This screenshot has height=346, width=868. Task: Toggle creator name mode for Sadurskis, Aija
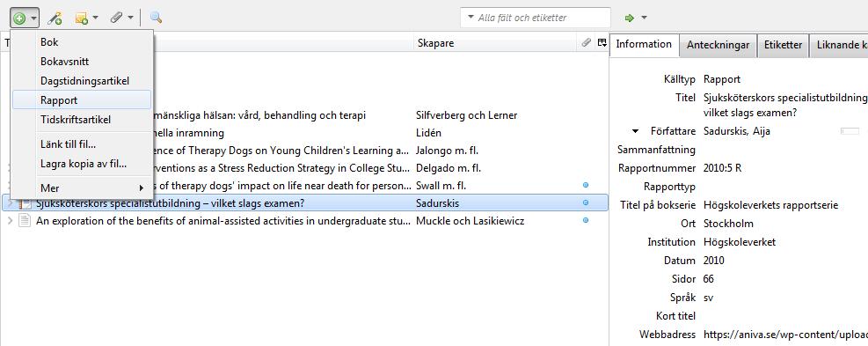pos(850,131)
